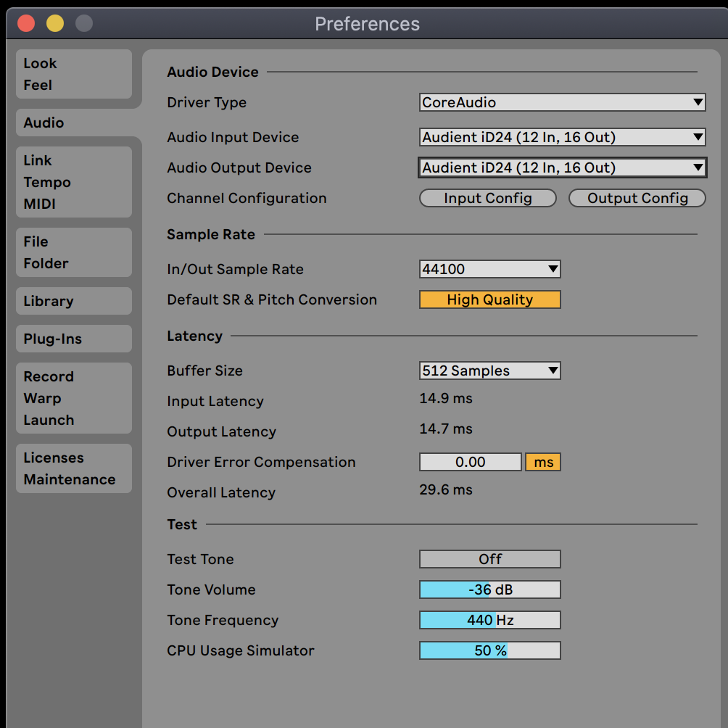The width and height of the screenshot is (728, 728).
Task: Open the Buffer Size dropdown
Action: (x=490, y=371)
